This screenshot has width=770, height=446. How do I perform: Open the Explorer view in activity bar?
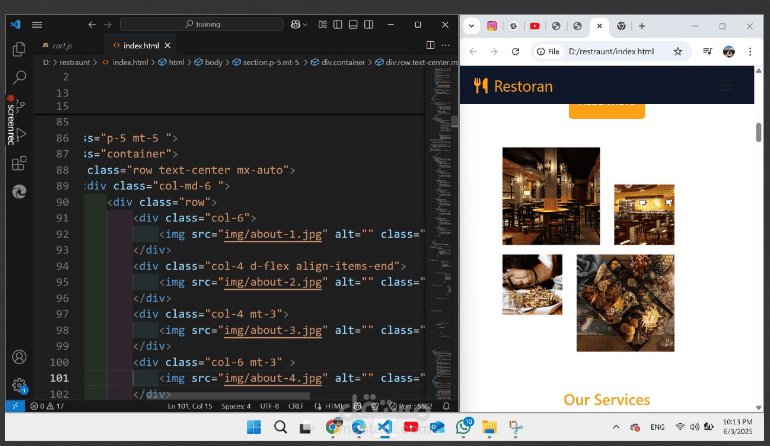pyautogui.click(x=19, y=49)
